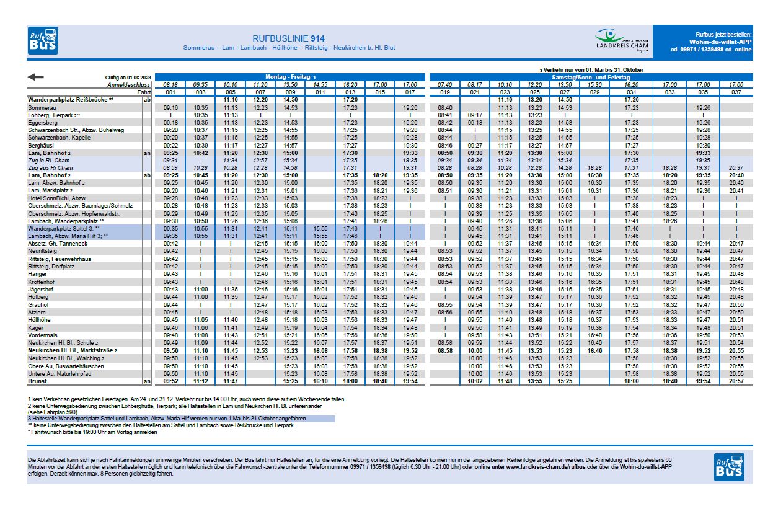Click the Zug in Ri. Cham row label
The image size is (773, 532).
48,160
